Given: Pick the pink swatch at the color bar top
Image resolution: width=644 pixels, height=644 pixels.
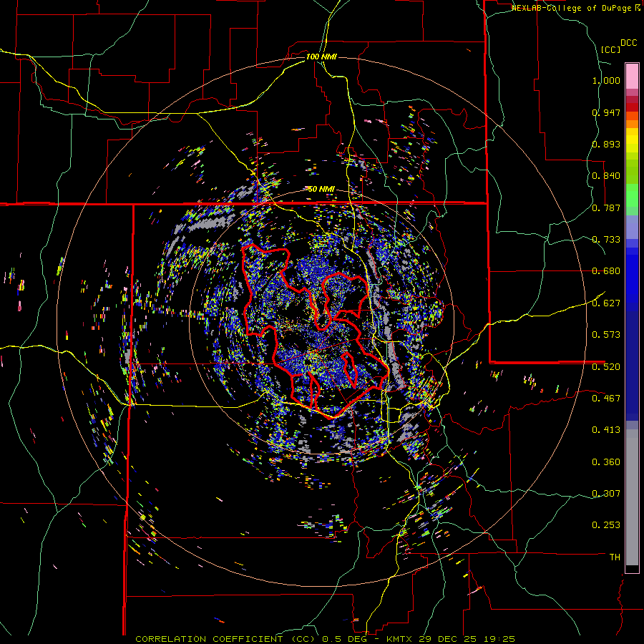Looking at the screenshot, I should [x=632, y=76].
